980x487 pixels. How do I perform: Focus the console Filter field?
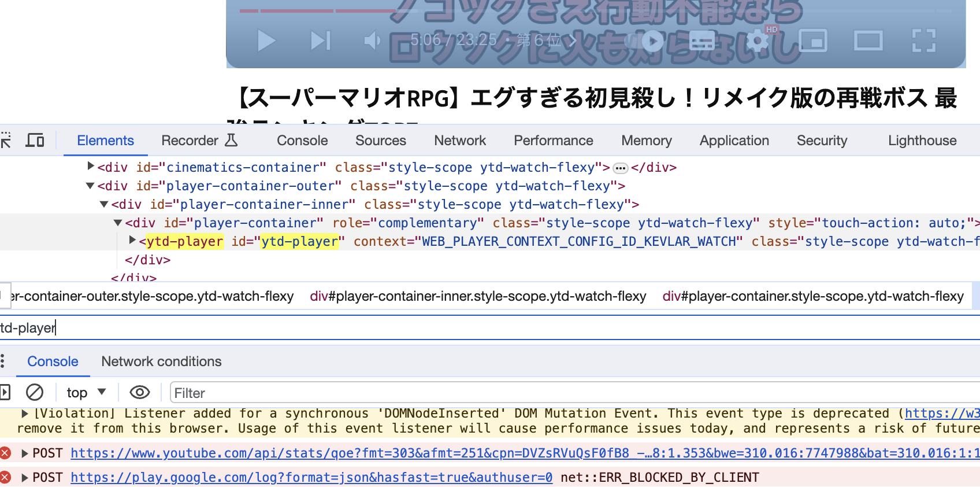click(575, 393)
